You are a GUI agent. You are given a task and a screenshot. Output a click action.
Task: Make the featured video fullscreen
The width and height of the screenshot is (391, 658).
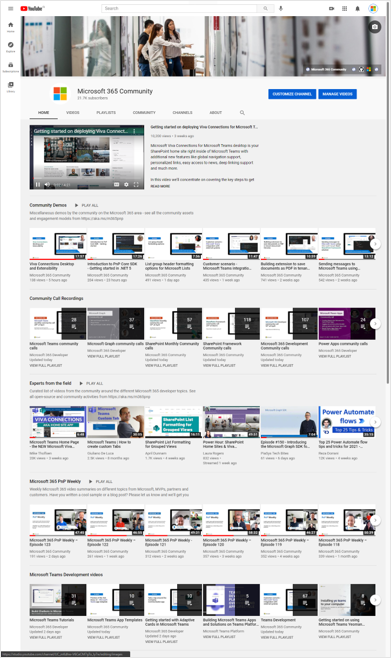(x=136, y=184)
